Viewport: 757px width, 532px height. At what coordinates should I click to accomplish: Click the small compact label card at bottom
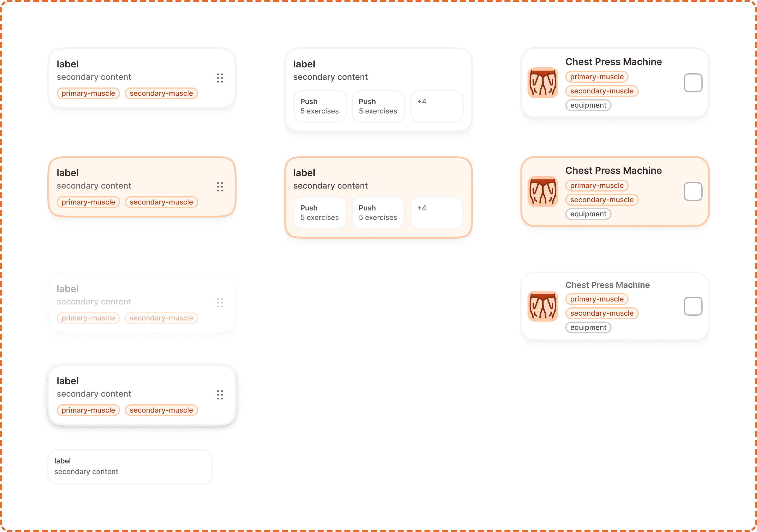[130, 467]
